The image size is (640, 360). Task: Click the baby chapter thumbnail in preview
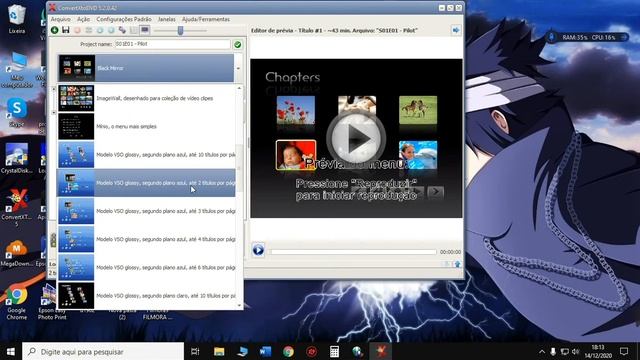click(x=296, y=155)
